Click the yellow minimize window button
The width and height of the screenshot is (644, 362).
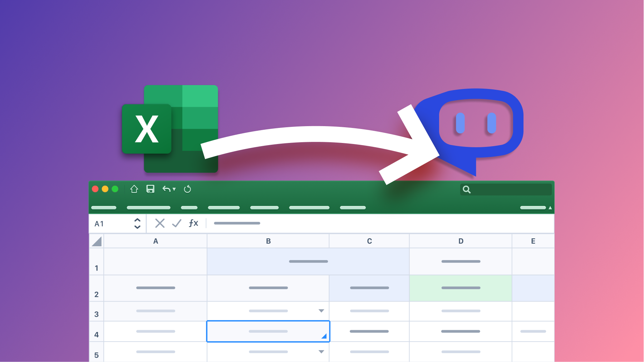[x=105, y=189]
